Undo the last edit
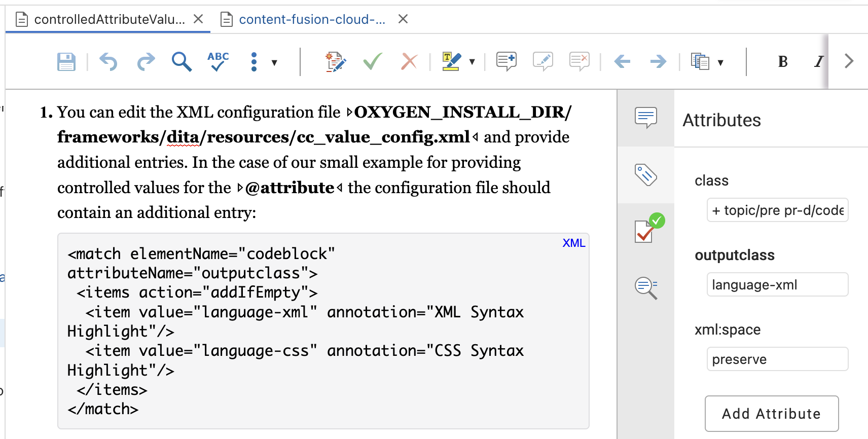This screenshot has height=439, width=868. click(108, 62)
